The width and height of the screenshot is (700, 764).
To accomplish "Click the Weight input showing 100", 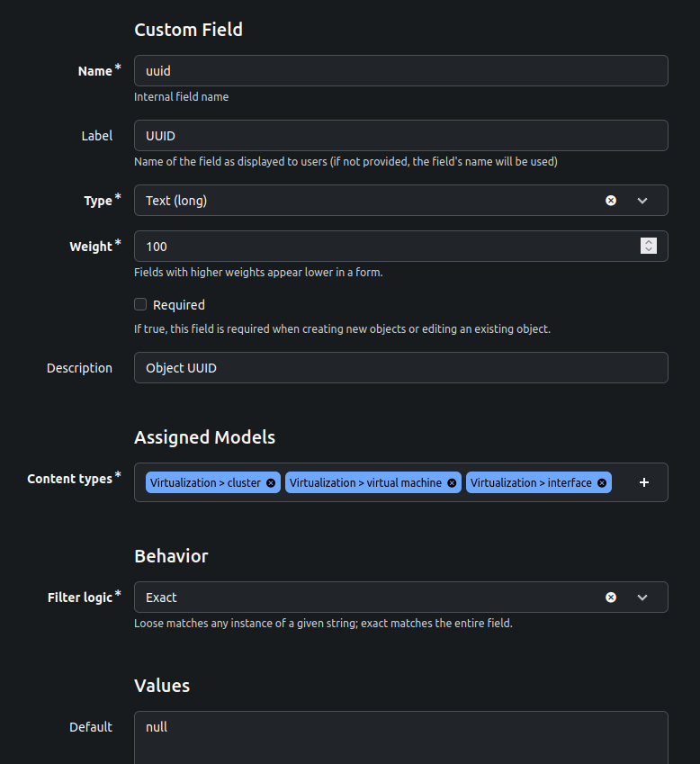I will [387, 246].
